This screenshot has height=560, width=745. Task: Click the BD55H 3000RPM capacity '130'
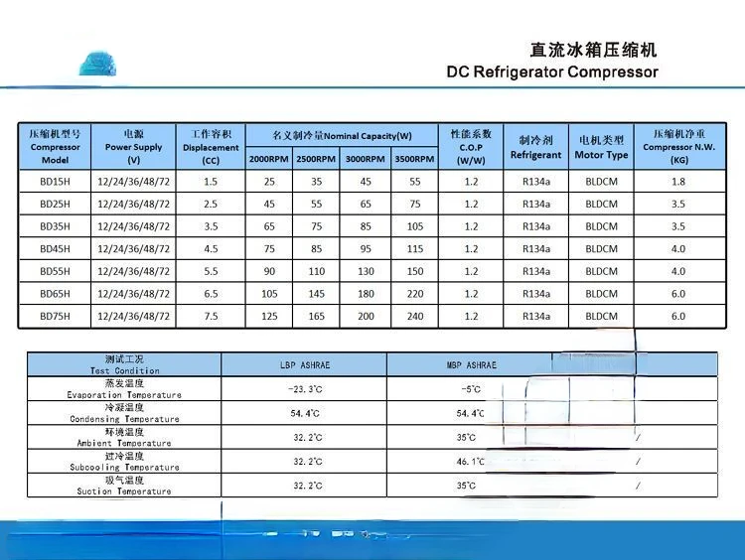click(366, 271)
